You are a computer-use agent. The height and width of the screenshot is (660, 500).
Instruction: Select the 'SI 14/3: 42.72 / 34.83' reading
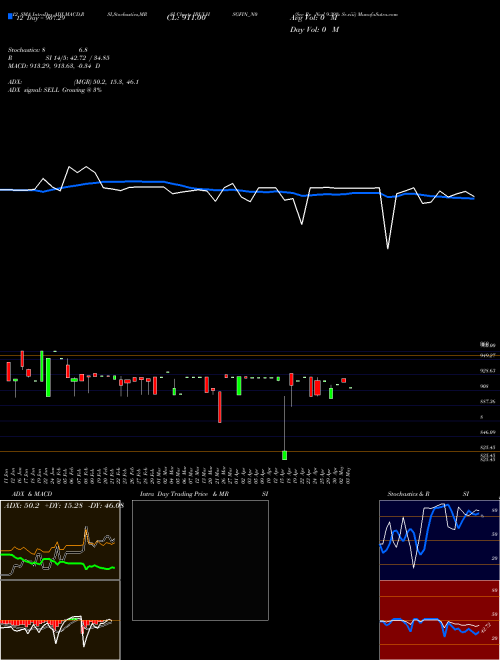click(x=78, y=58)
